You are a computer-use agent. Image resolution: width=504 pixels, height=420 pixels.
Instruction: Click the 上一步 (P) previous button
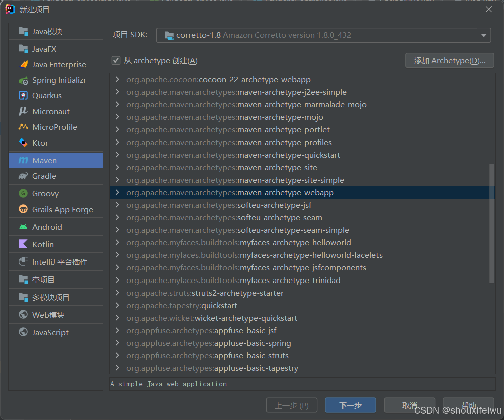coord(292,405)
